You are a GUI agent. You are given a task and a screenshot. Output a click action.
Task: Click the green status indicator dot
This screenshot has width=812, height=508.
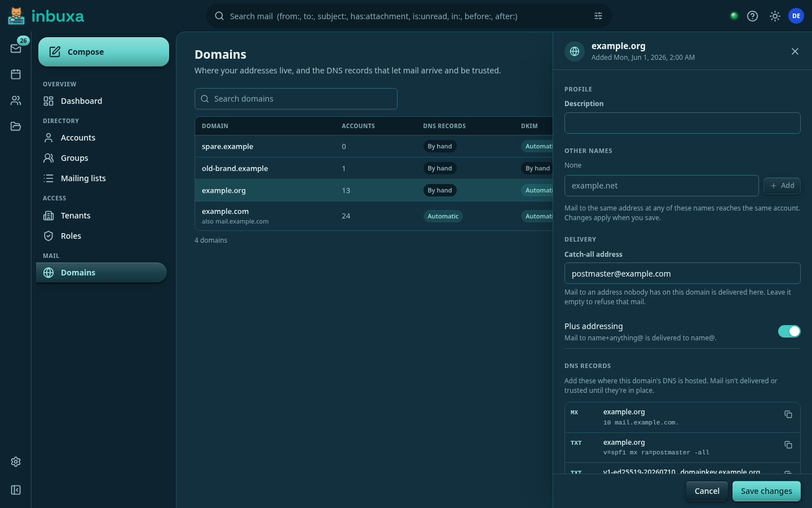734,16
